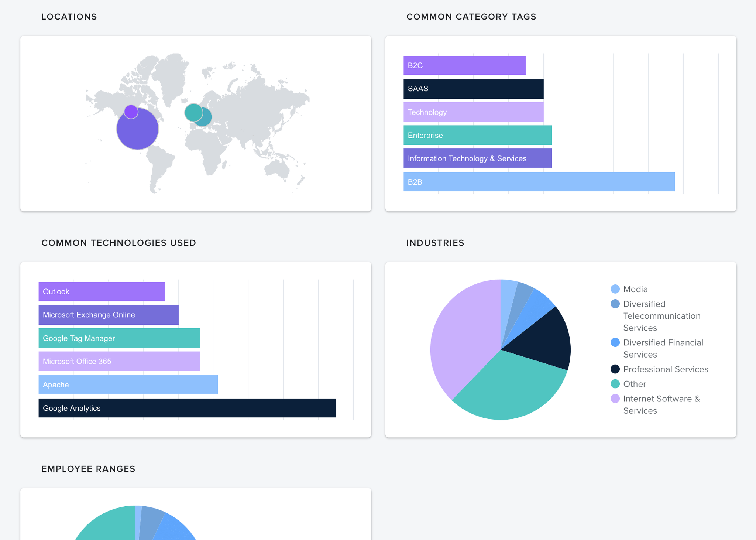This screenshot has height=540, width=756.
Task: Click the COMMON CATEGORY TAGS heading
Action: click(471, 17)
